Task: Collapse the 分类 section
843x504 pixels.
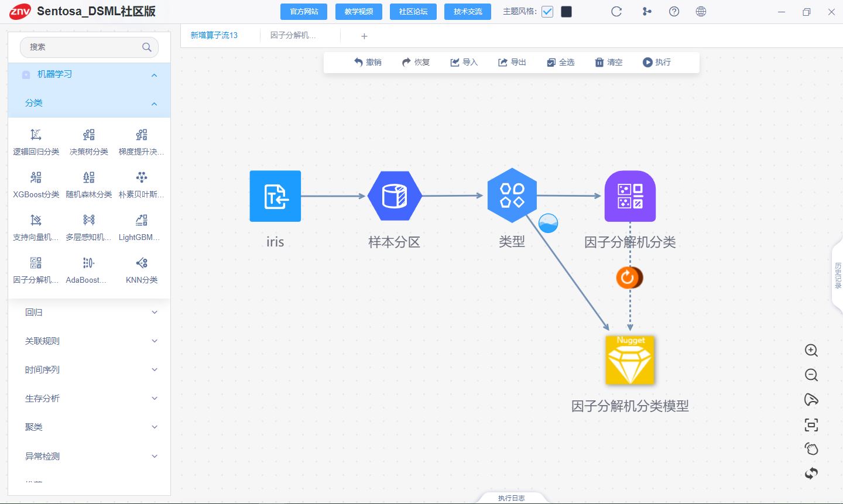Action: pyautogui.click(x=154, y=104)
